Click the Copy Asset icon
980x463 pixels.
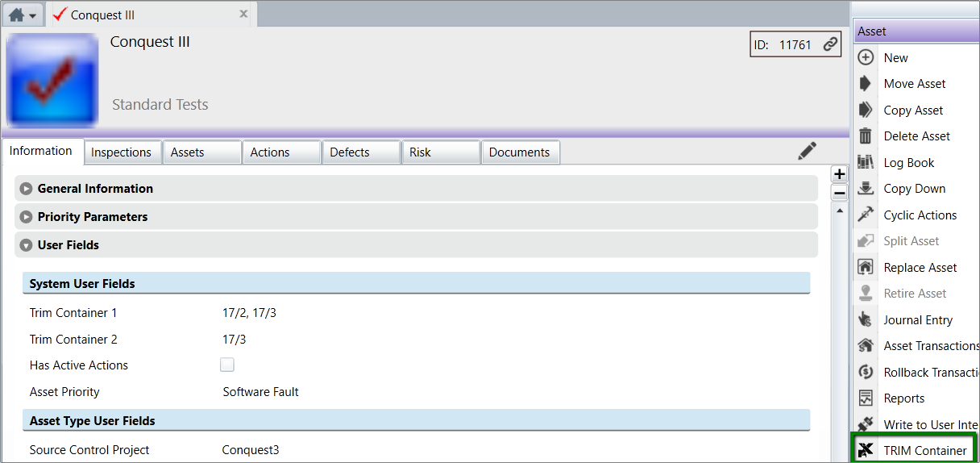[866, 110]
